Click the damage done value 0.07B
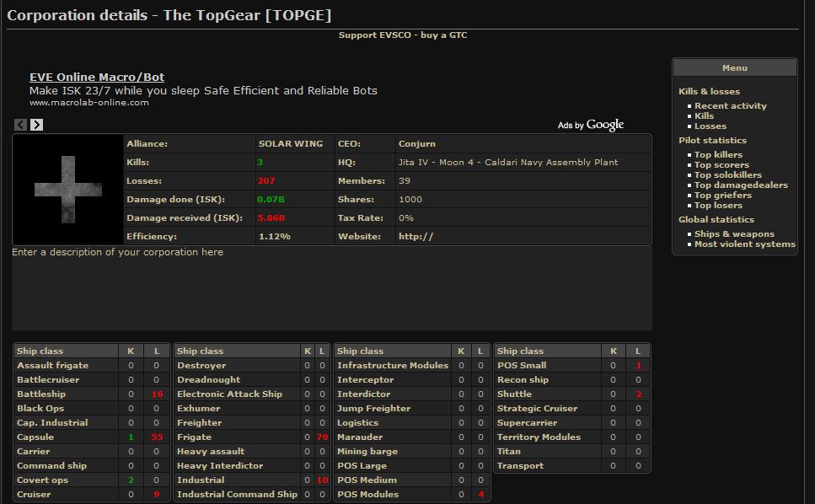This screenshot has height=504, width=815. 271,199
